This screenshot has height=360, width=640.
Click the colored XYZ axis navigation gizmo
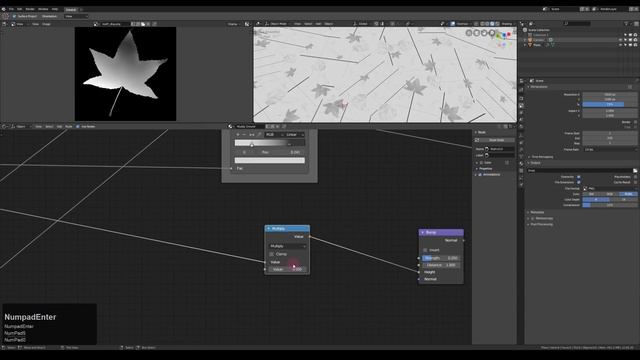click(x=504, y=38)
